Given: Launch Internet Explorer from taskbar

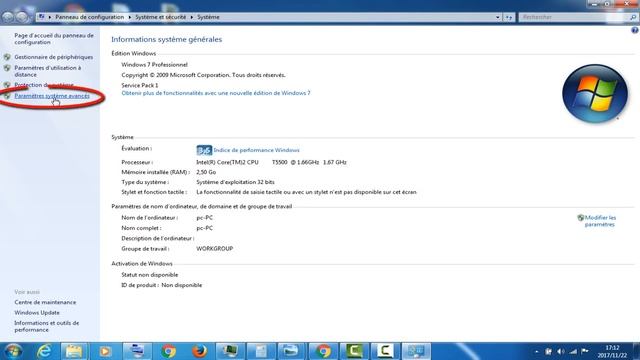Looking at the screenshot, I should 44,351.
